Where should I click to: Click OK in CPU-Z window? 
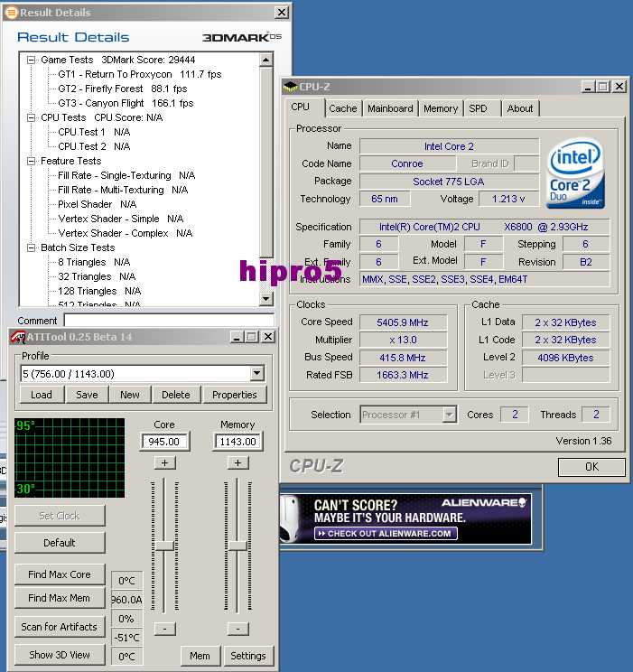pos(591,467)
